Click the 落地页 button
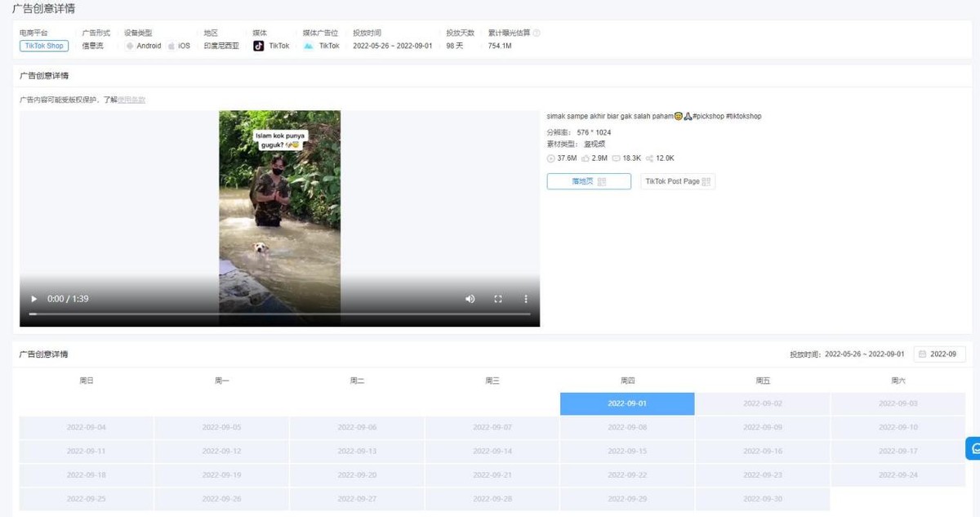Viewport: 980px width, 517px height. coord(584,181)
